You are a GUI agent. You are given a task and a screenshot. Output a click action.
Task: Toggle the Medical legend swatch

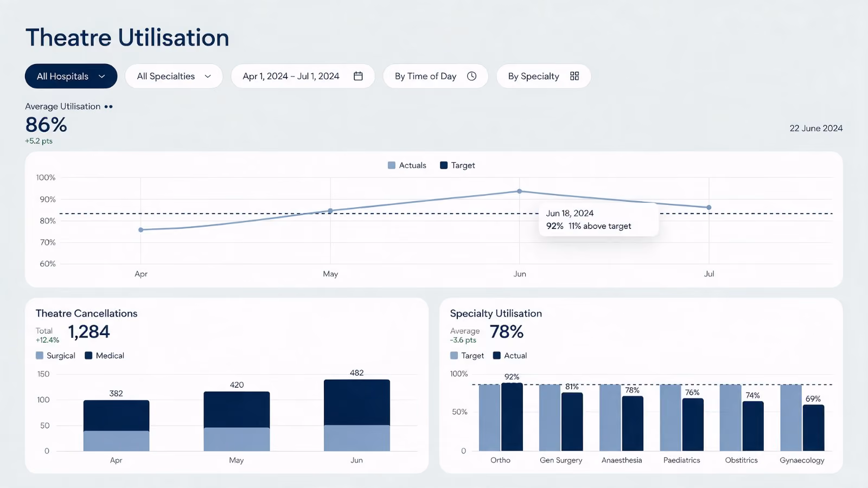coord(88,356)
